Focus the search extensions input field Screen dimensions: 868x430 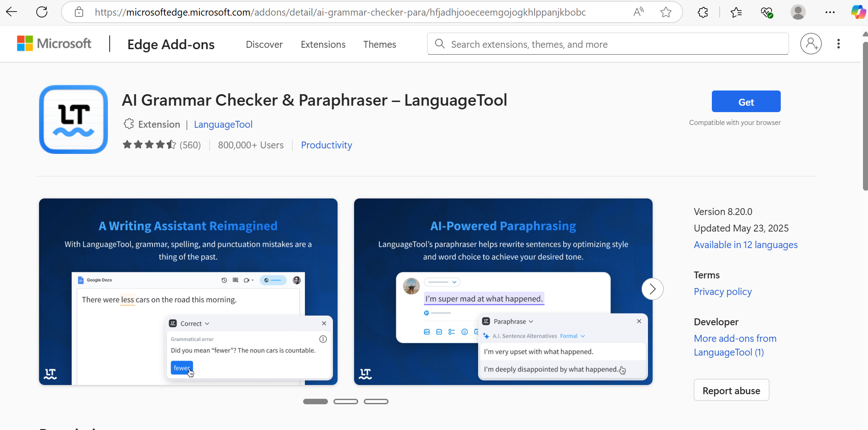click(x=608, y=44)
